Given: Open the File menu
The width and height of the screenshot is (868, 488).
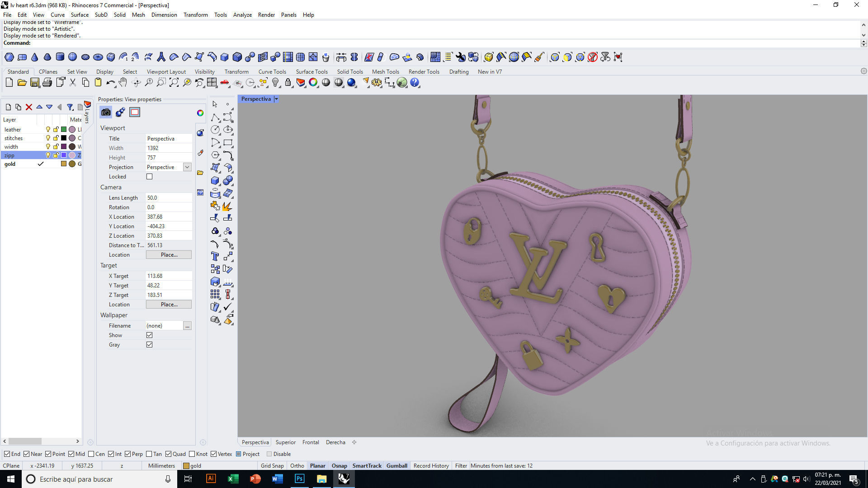Looking at the screenshot, I should [x=7, y=15].
